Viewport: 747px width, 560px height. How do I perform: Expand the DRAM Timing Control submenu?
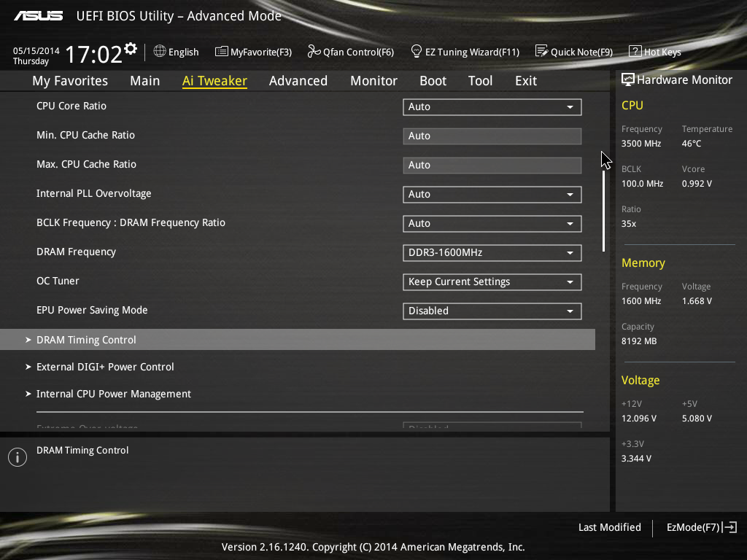tap(298, 340)
